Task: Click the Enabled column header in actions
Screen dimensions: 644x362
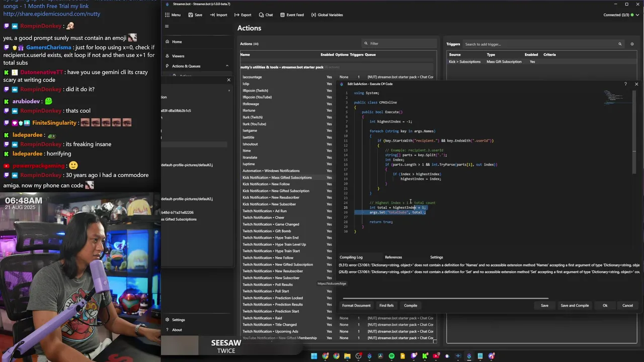Action: [x=327, y=54]
